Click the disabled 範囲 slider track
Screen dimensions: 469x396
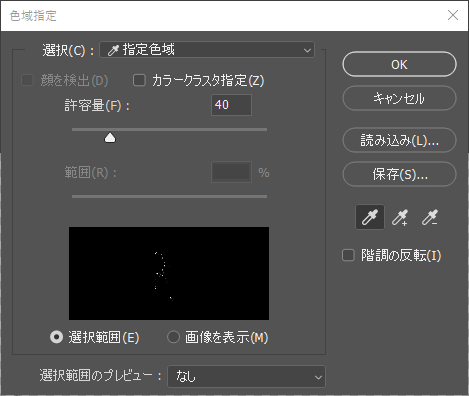pyautogui.click(x=169, y=197)
